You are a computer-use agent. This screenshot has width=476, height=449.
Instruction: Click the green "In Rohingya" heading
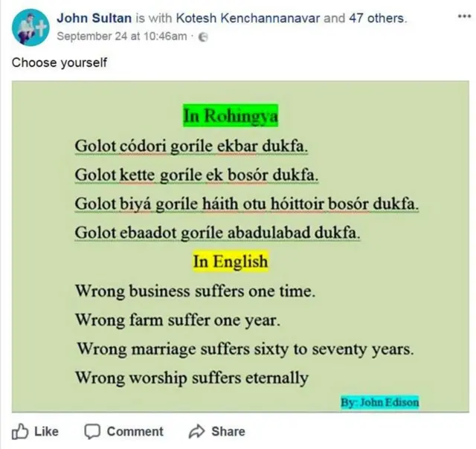(x=230, y=116)
